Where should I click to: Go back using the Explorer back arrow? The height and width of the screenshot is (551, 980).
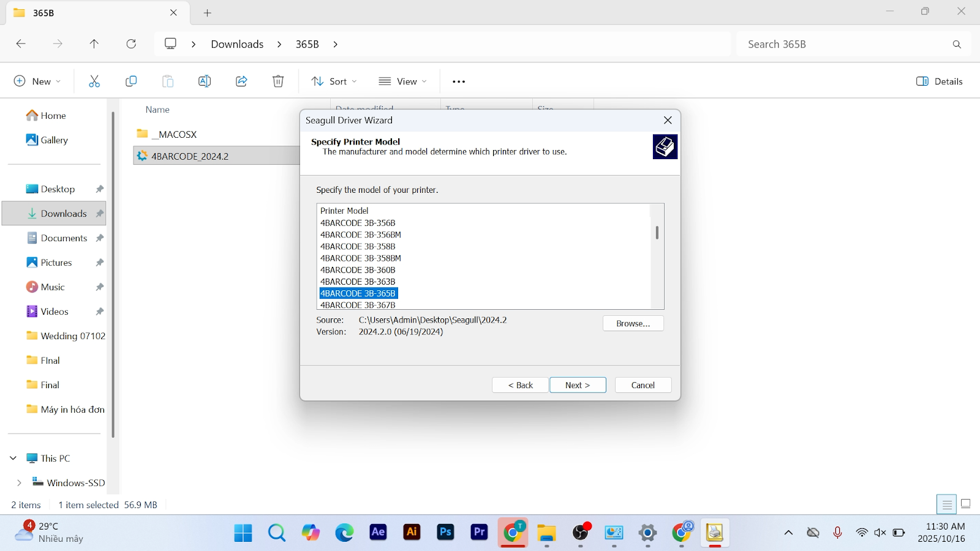[21, 44]
